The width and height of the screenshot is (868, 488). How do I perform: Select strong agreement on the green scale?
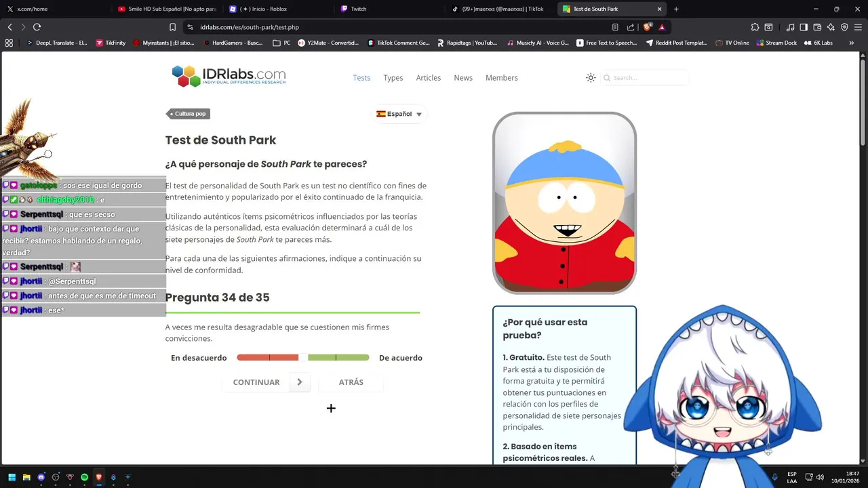point(353,357)
